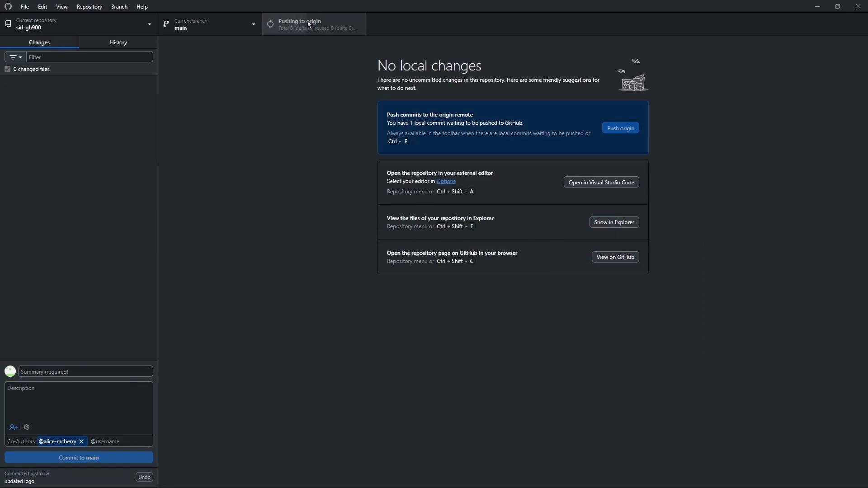
Task: Click the user avatar beside the summary
Action: tap(10, 371)
